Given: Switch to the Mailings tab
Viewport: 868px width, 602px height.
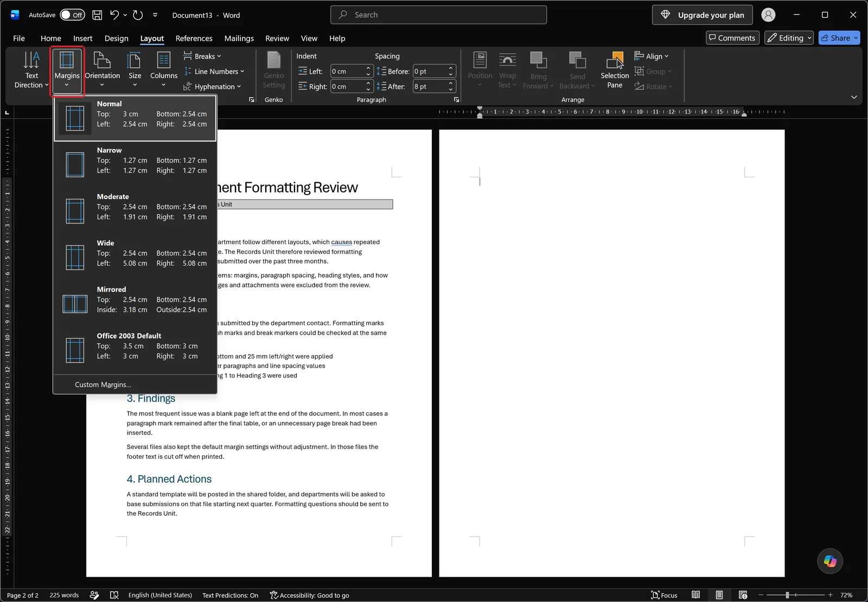Looking at the screenshot, I should [239, 39].
